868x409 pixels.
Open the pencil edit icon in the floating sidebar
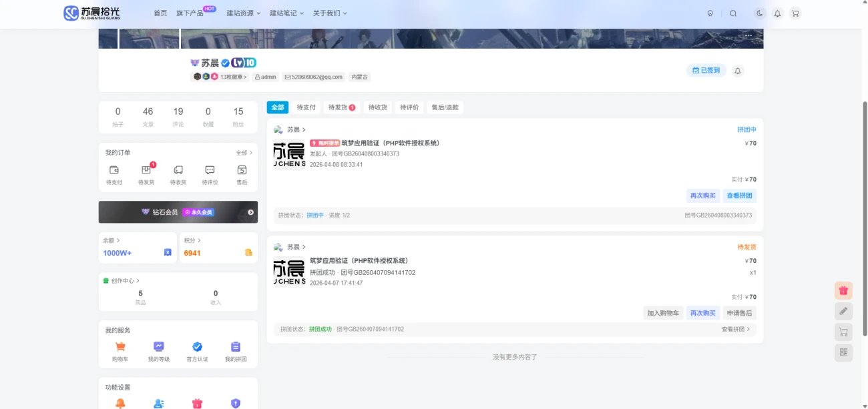pyautogui.click(x=843, y=311)
